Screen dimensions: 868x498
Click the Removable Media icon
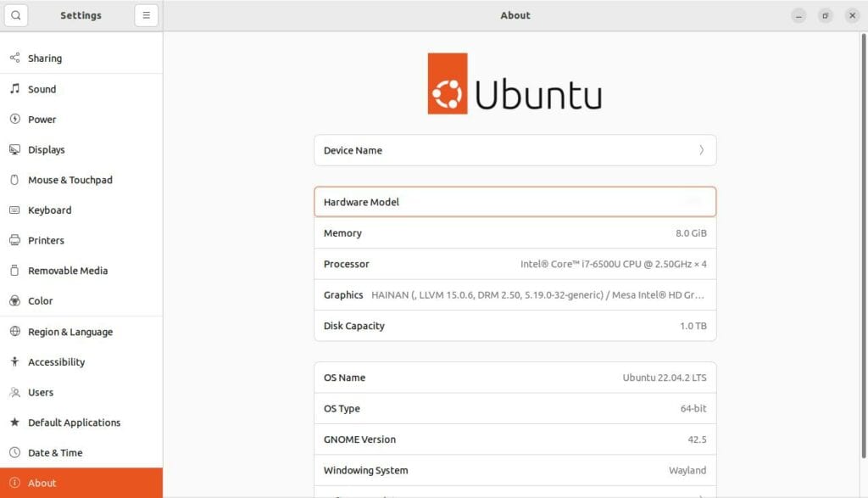(14, 270)
